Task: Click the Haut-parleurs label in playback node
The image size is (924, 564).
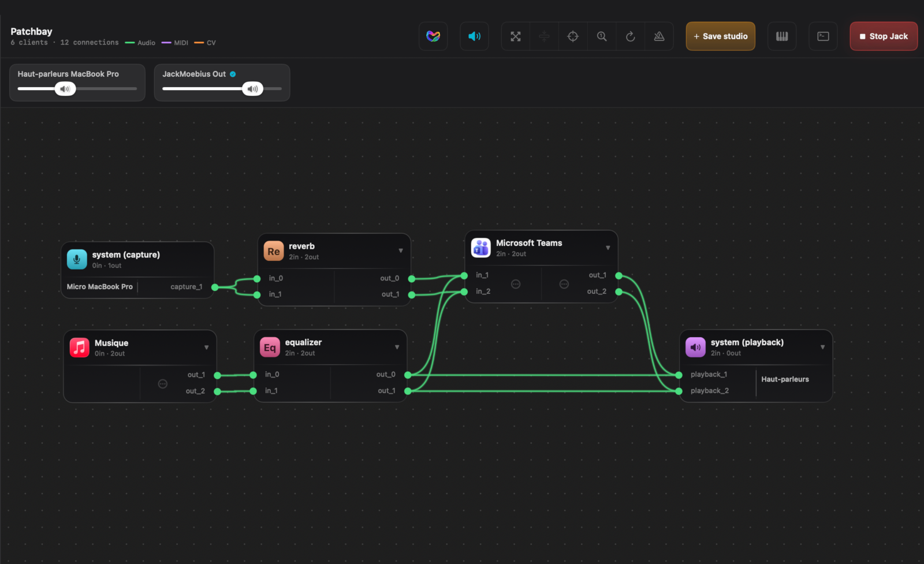Action: [x=785, y=379]
